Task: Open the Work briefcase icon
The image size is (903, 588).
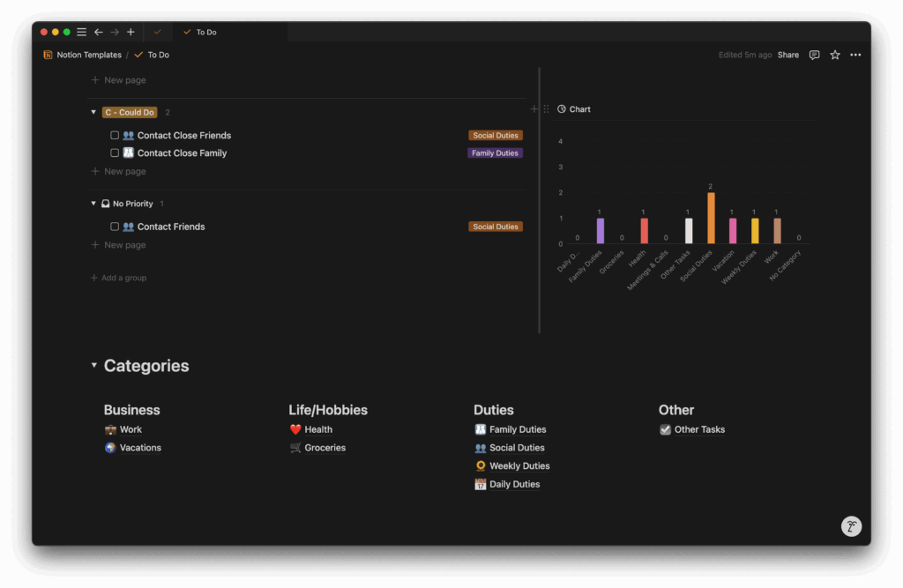Action: [110, 429]
